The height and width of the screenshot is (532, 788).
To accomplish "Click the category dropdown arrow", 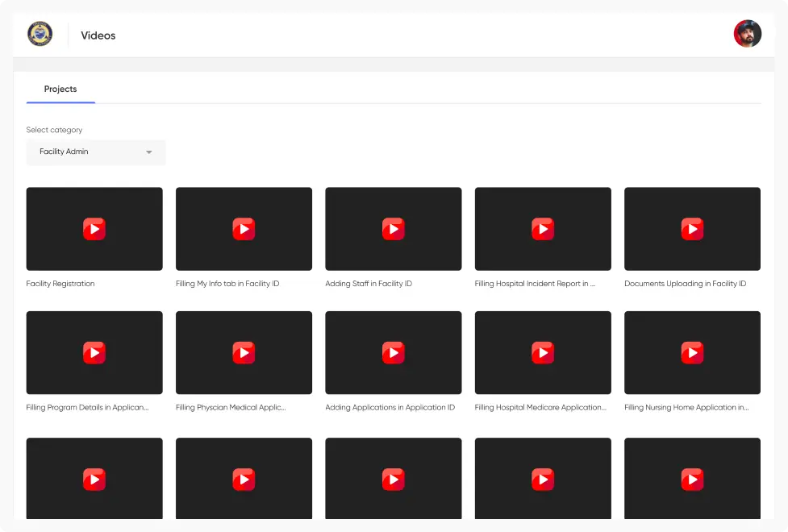I will click(149, 152).
